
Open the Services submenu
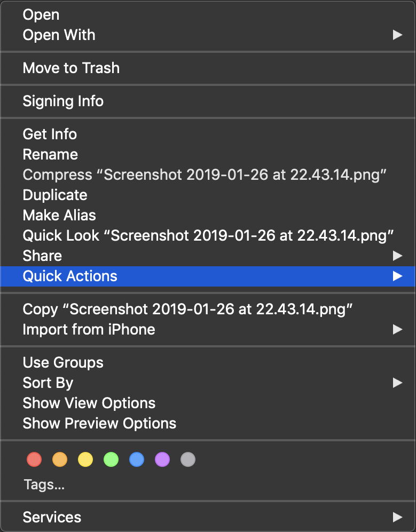pyautogui.click(x=52, y=517)
